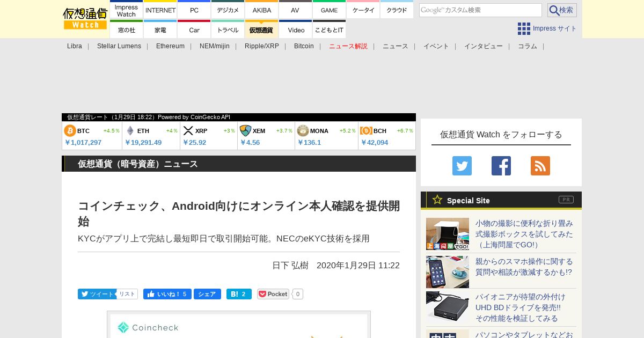The width and height of the screenshot is (644, 338).
Task: Click the Bitcoin BTC coin icon
Action: 70,131
